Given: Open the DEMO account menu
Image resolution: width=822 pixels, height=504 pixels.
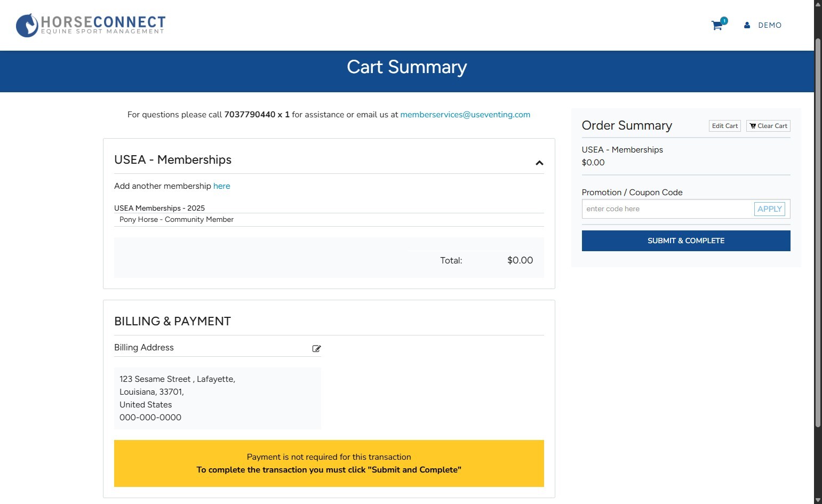Looking at the screenshot, I should click(769, 25).
